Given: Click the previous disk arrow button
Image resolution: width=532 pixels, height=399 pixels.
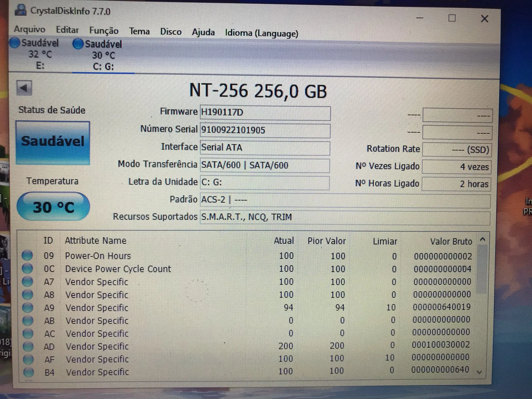Looking at the screenshot, I should click(x=24, y=88).
